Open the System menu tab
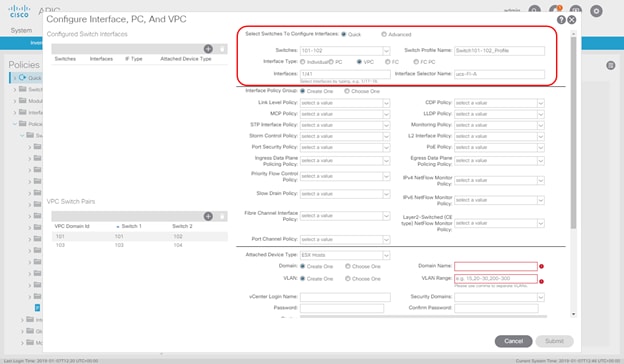Viewport: 624px width, 364px height. tap(21, 31)
